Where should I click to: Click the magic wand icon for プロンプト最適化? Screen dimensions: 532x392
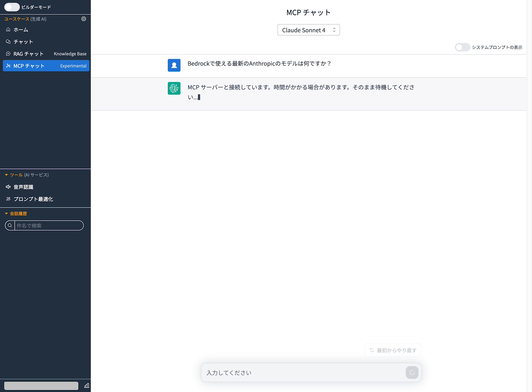tap(8, 199)
